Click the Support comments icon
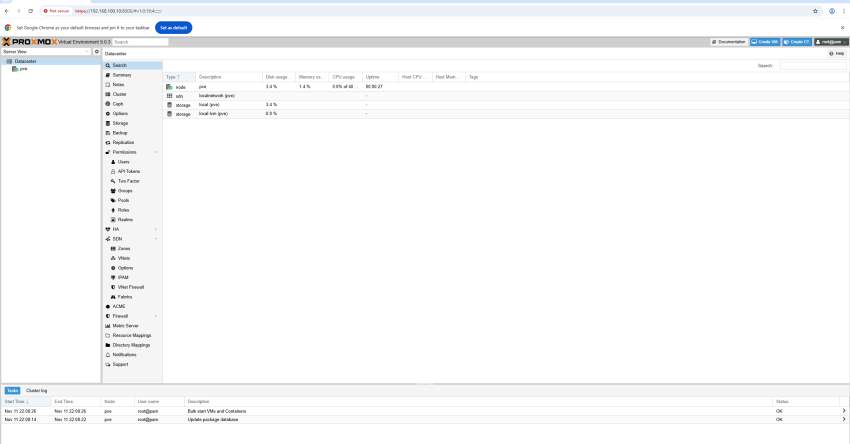 coord(108,364)
